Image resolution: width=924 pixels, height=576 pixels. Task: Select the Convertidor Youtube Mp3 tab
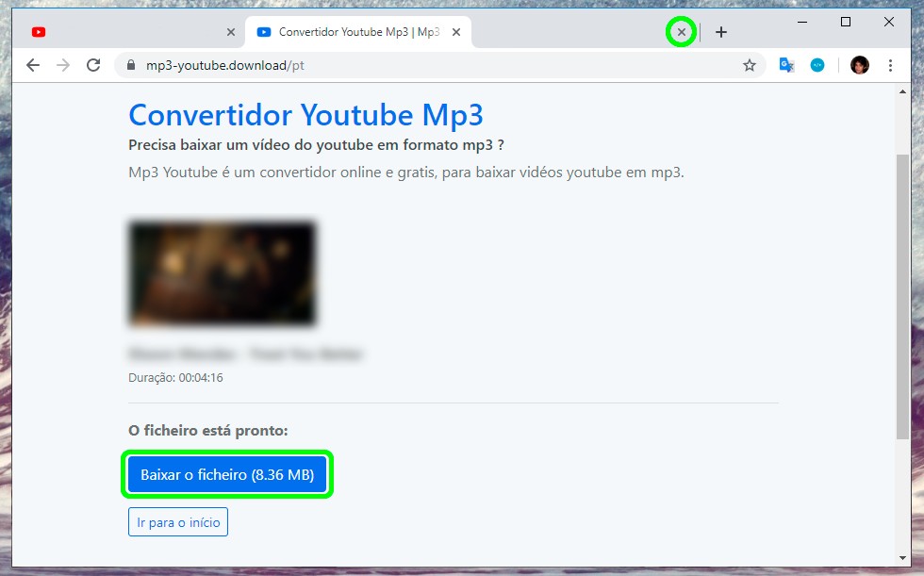(358, 32)
